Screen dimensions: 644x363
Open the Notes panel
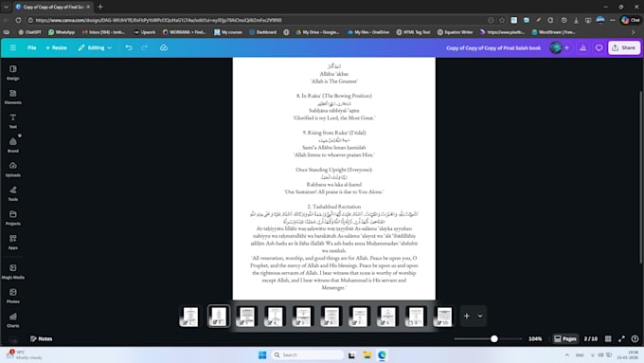point(41,338)
